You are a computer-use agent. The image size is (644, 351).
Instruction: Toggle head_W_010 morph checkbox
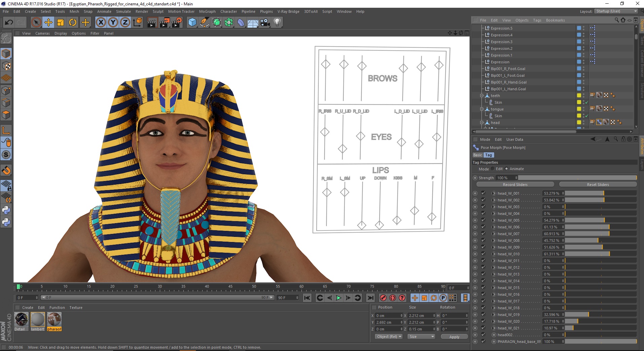point(483,254)
